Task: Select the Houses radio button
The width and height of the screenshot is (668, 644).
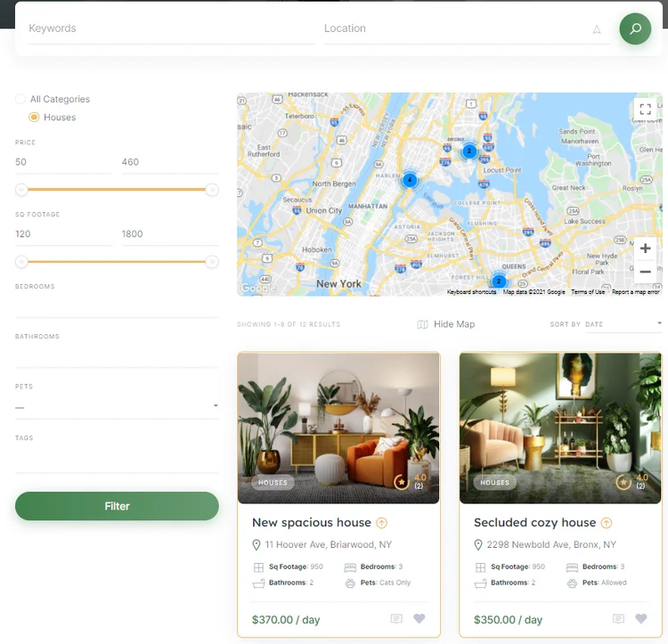Action: pos(34,117)
